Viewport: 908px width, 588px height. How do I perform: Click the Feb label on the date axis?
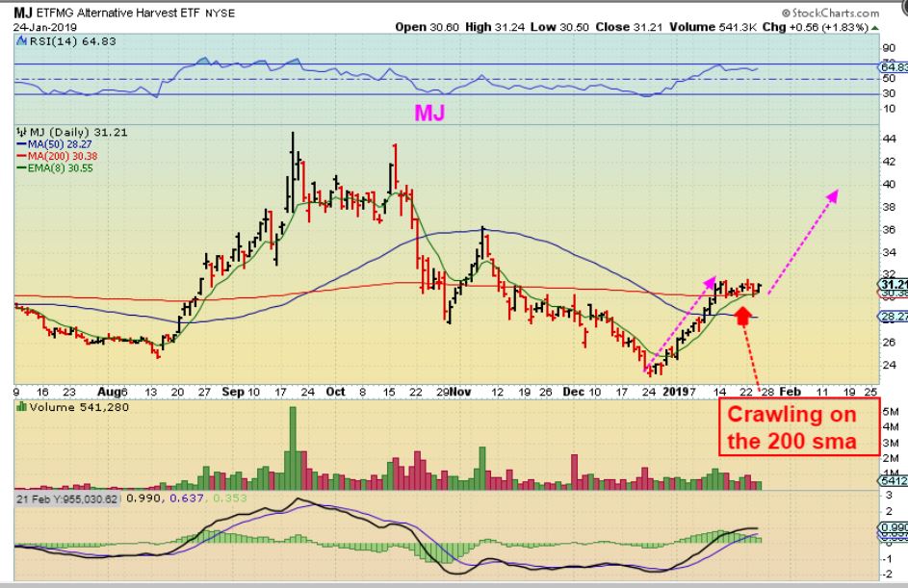(790, 392)
